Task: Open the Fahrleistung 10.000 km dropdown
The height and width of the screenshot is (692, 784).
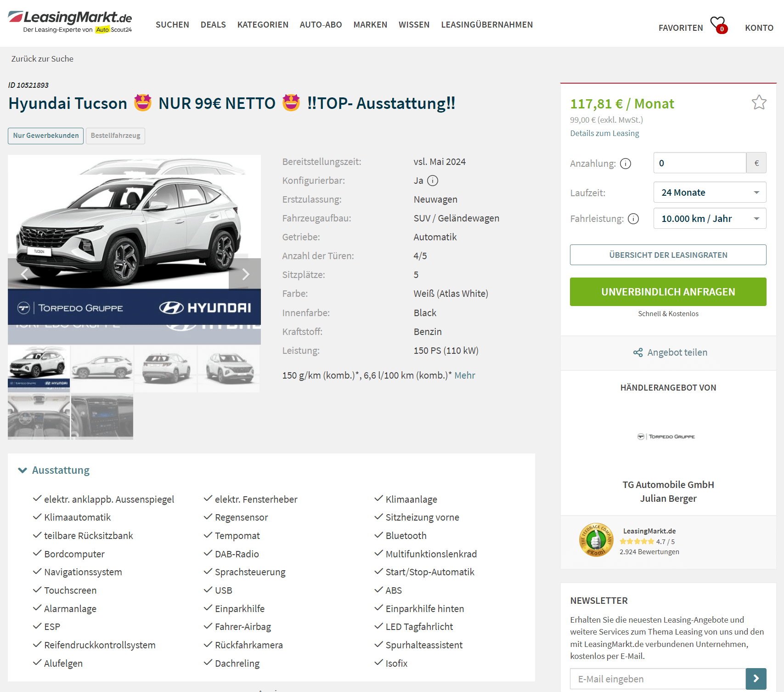Action: pyautogui.click(x=710, y=219)
